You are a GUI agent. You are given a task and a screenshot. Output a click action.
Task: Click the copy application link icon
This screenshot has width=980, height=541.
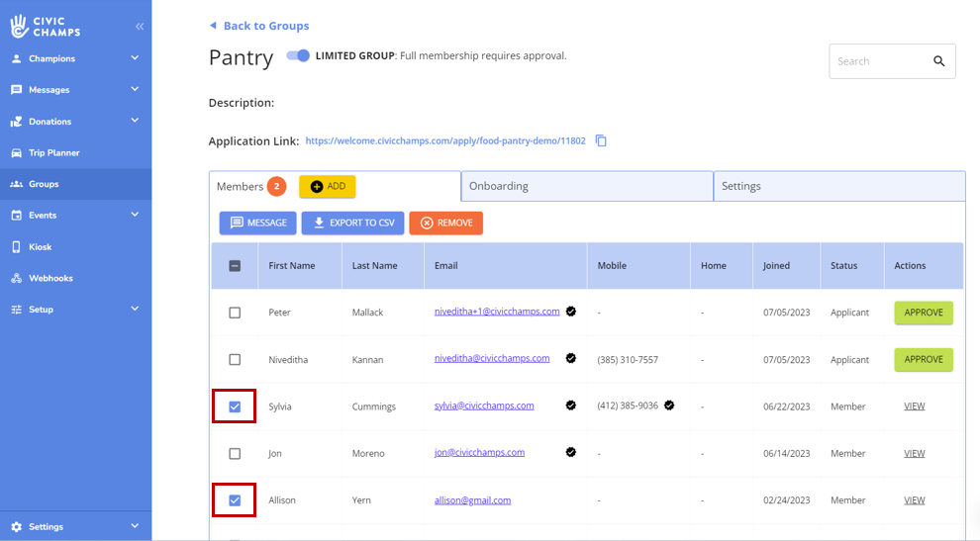pos(601,141)
